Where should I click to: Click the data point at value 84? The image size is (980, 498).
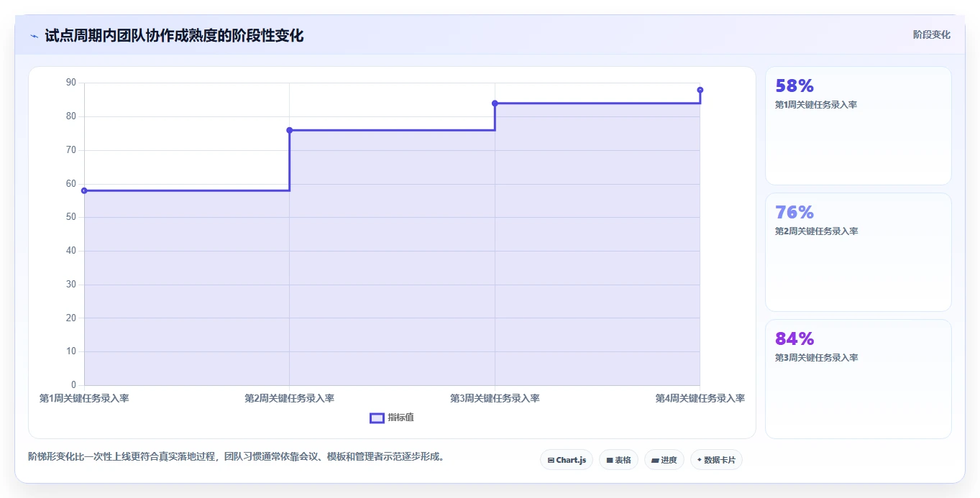(x=495, y=103)
